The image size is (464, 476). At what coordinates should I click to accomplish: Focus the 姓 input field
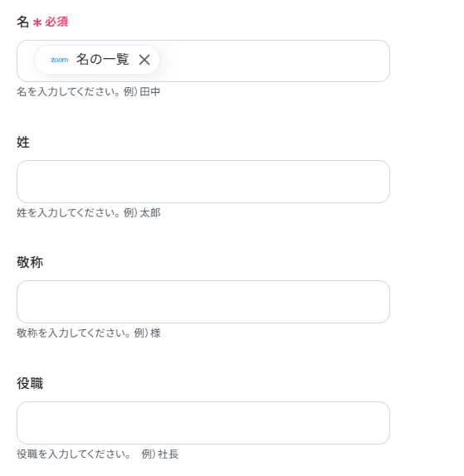coord(203,182)
